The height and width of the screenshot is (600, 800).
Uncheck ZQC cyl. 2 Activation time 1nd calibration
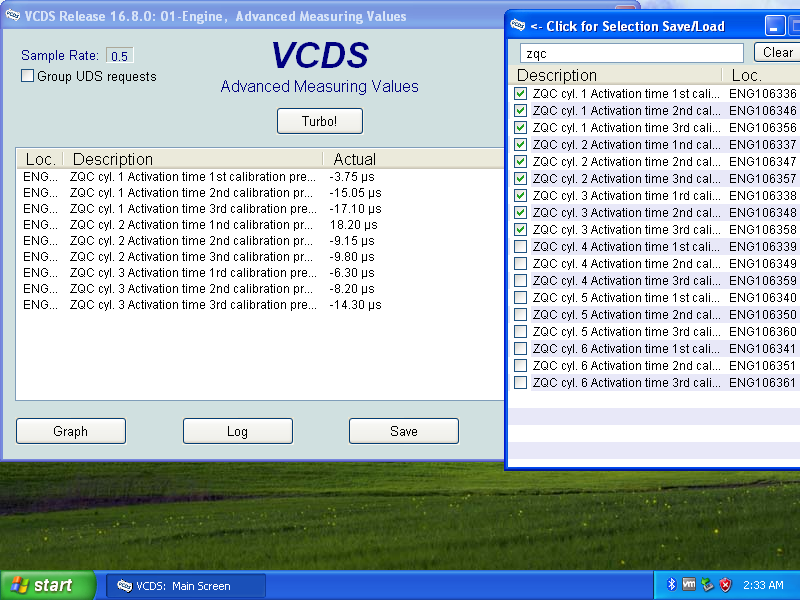tap(520, 144)
